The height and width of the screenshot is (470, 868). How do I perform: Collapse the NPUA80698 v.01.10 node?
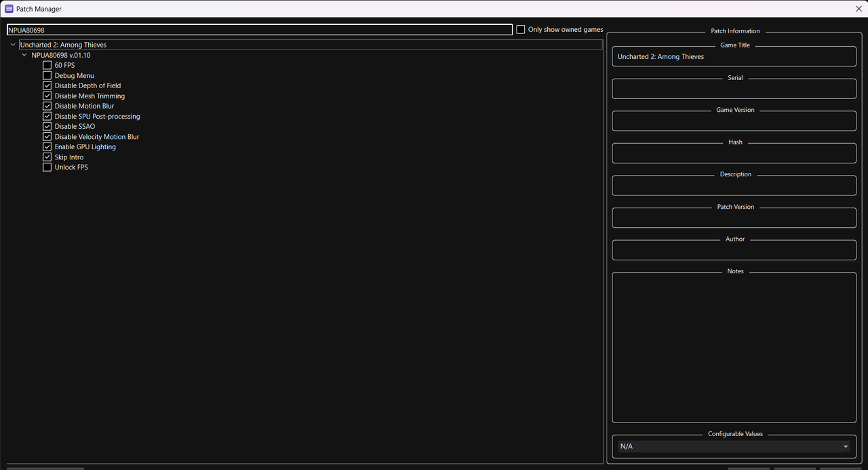click(24, 55)
